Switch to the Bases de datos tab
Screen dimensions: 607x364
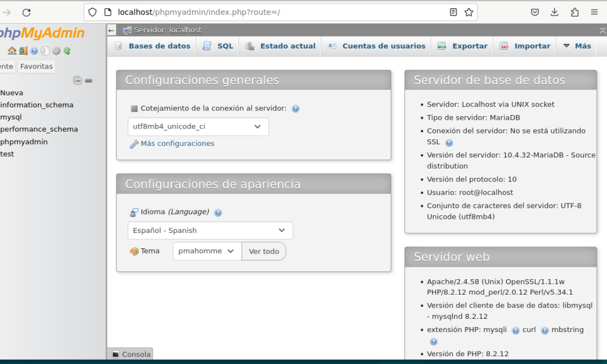click(x=152, y=46)
